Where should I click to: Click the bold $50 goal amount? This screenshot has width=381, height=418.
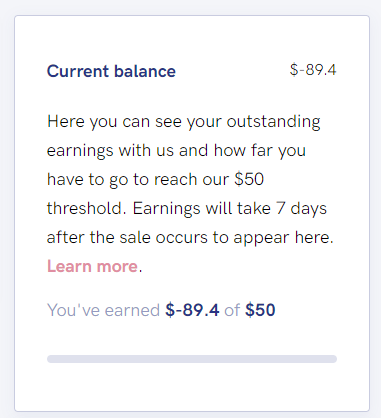[260, 310]
